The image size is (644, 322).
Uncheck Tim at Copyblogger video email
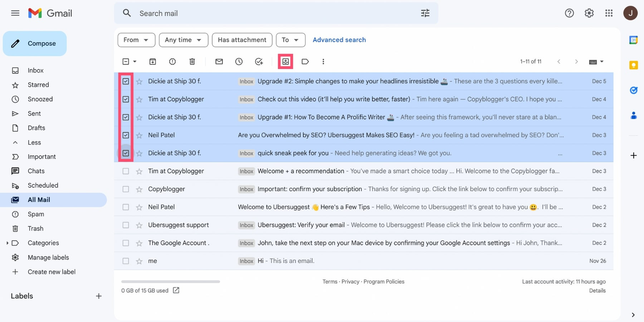tap(126, 99)
